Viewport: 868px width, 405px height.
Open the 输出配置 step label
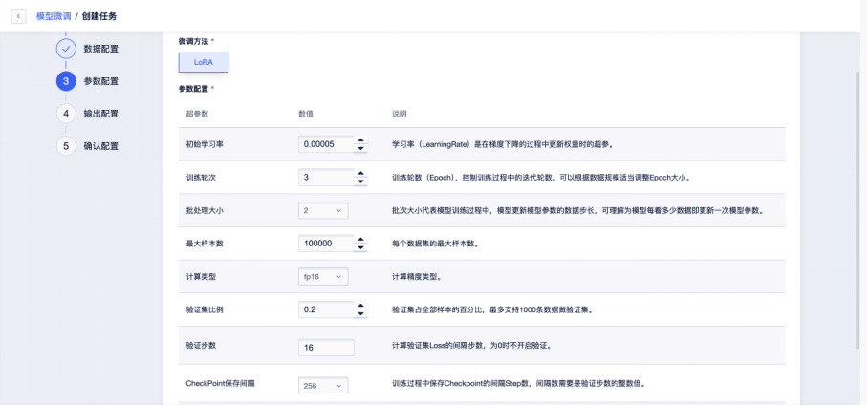[x=100, y=114]
